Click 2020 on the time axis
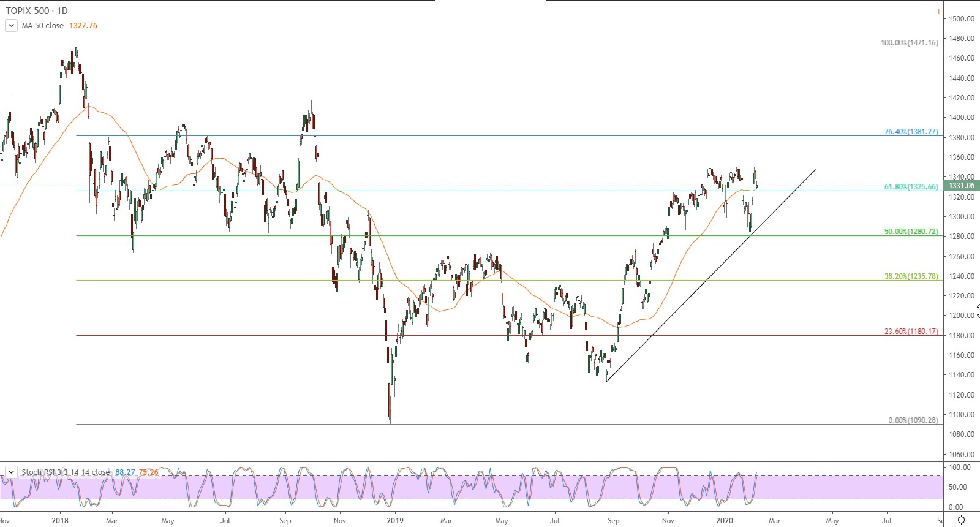The height and width of the screenshot is (527, 980). [725, 521]
